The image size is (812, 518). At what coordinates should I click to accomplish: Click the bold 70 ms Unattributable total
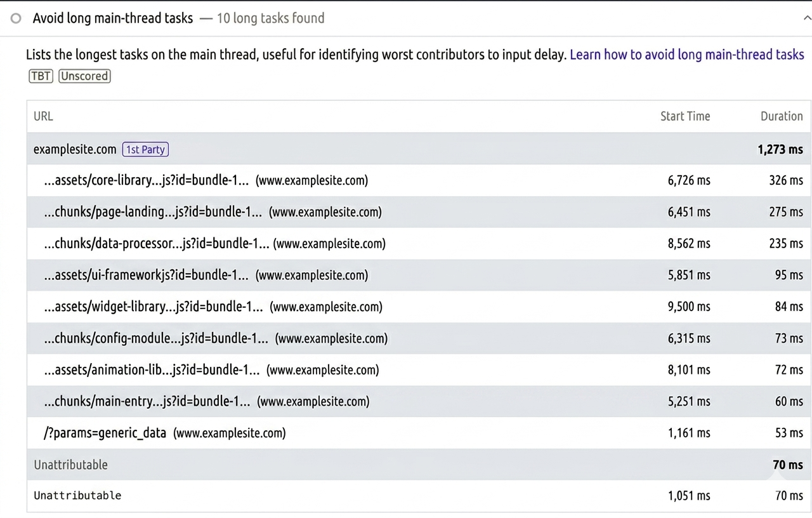click(788, 465)
